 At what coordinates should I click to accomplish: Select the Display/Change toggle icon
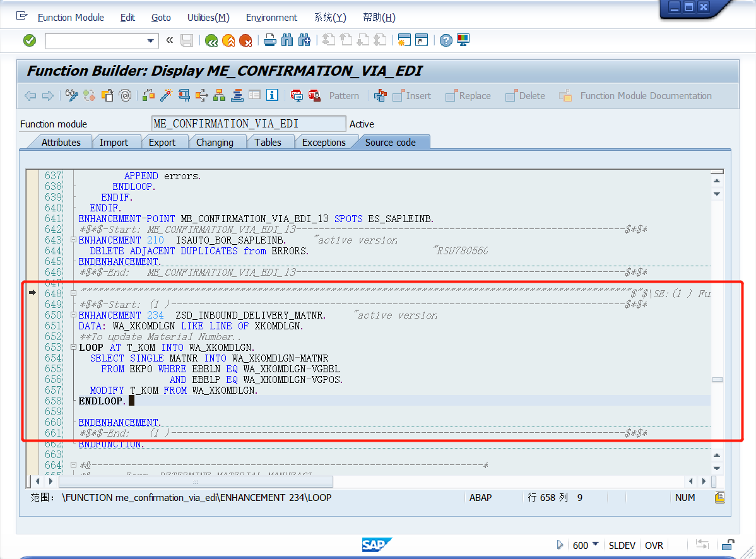(71, 96)
